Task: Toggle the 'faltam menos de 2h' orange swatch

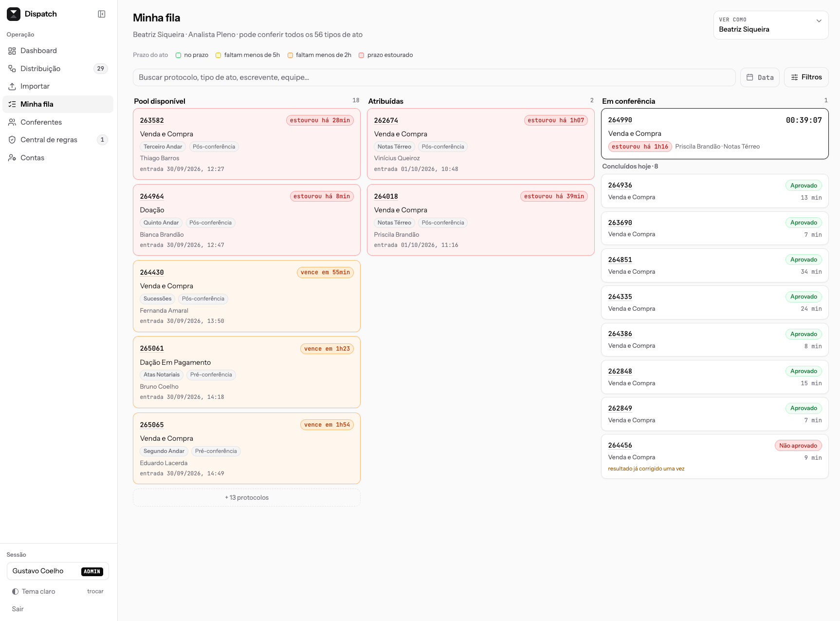Action: coord(291,55)
